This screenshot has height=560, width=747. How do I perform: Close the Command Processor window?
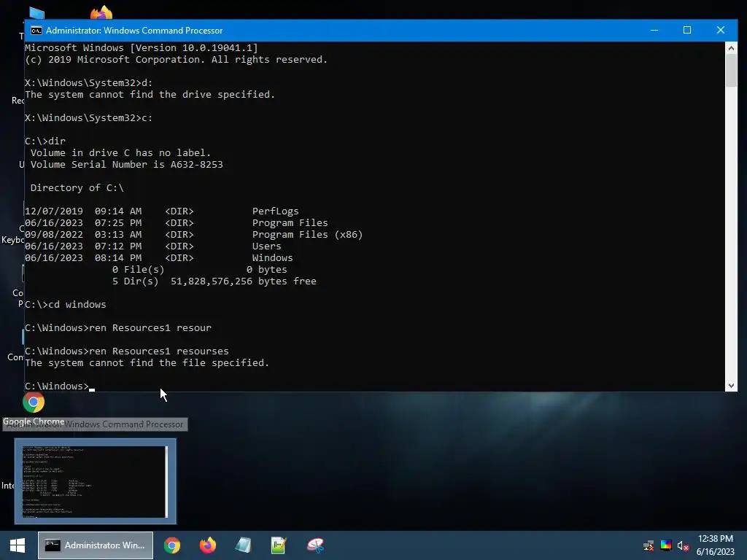(720, 30)
